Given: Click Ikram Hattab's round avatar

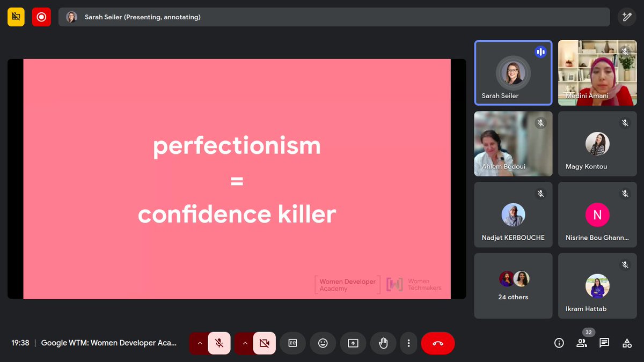Looking at the screenshot, I should (597, 286).
